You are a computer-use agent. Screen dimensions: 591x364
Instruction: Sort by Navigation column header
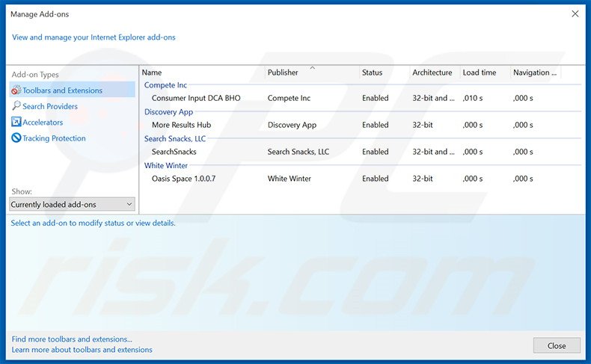[536, 73]
